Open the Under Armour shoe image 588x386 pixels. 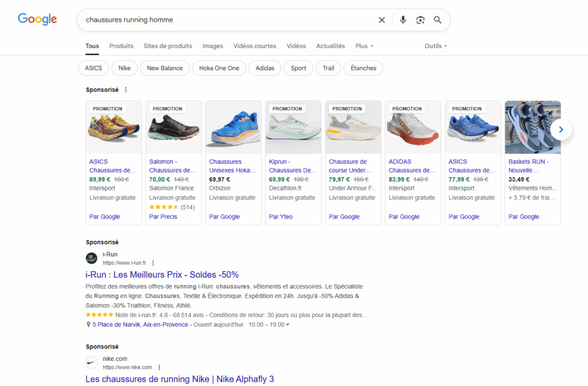point(353,127)
